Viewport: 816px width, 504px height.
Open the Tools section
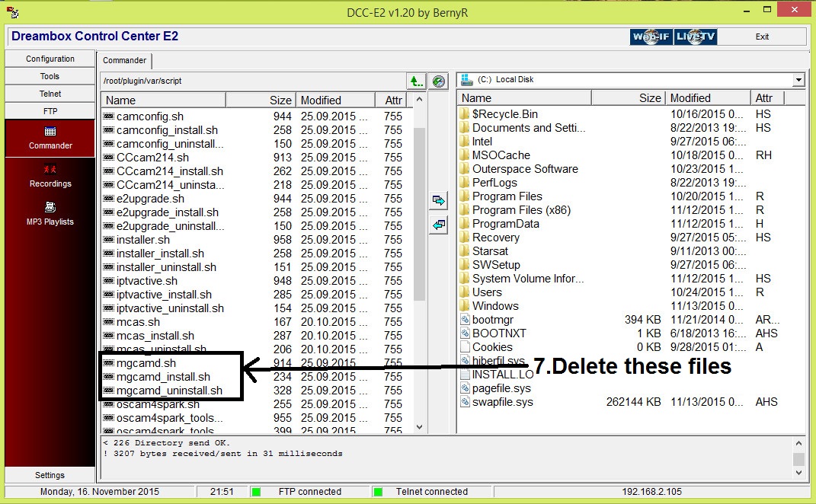tap(50, 76)
